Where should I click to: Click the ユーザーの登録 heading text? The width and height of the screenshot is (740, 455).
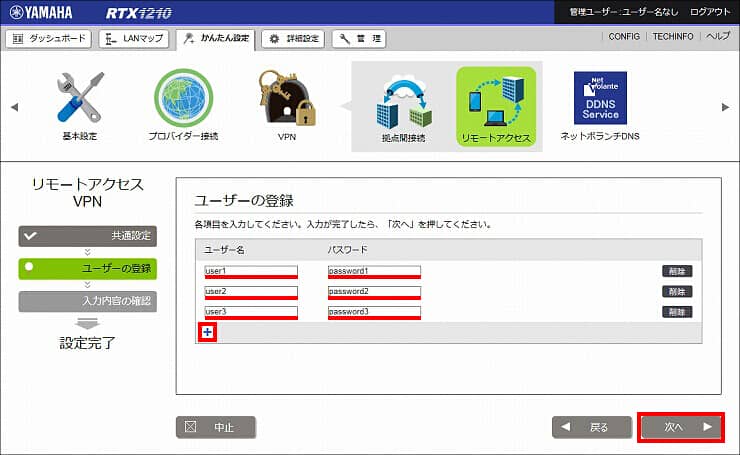[x=244, y=201]
